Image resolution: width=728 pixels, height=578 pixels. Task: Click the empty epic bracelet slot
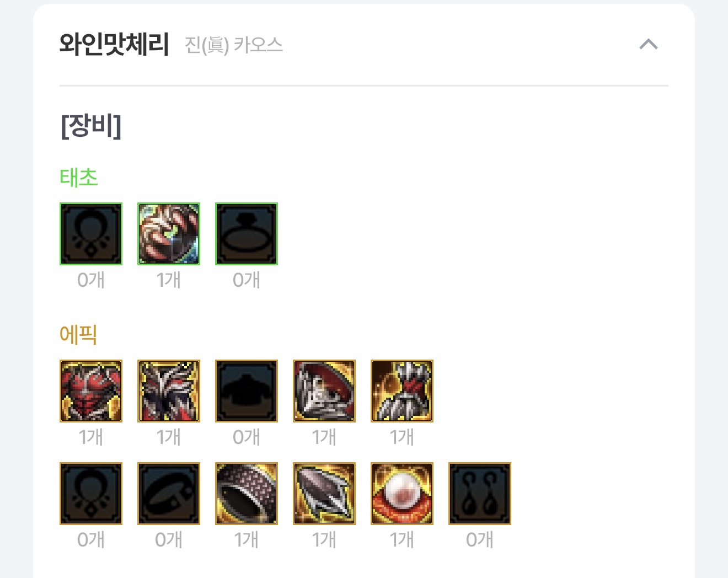tap(169, 494)
